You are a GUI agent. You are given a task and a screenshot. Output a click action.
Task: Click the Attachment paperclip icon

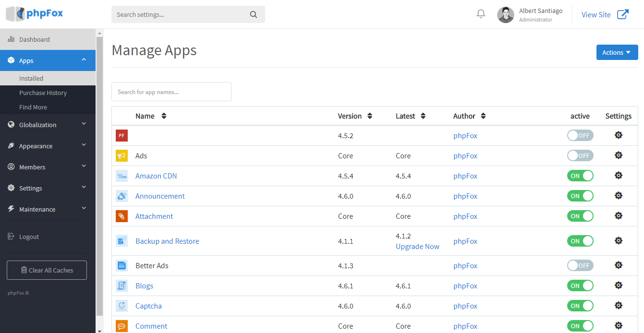click(x=122, y=216)
